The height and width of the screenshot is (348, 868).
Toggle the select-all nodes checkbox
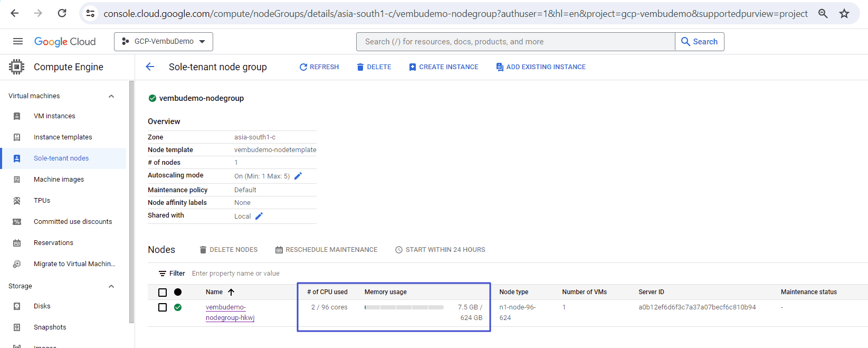(x=163, y=293)
